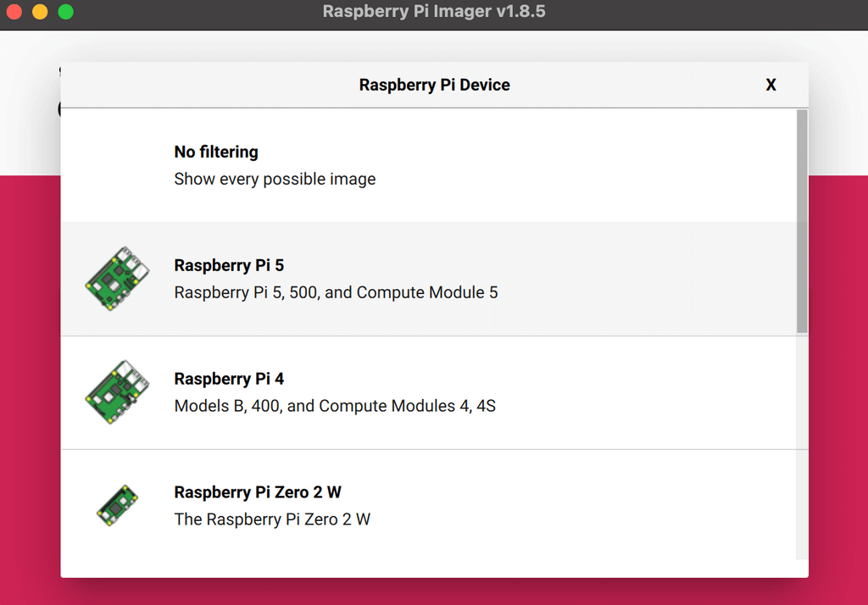Click the Raspberry Pi 5 board icon

pyautogui.click(x=117, y=279)
